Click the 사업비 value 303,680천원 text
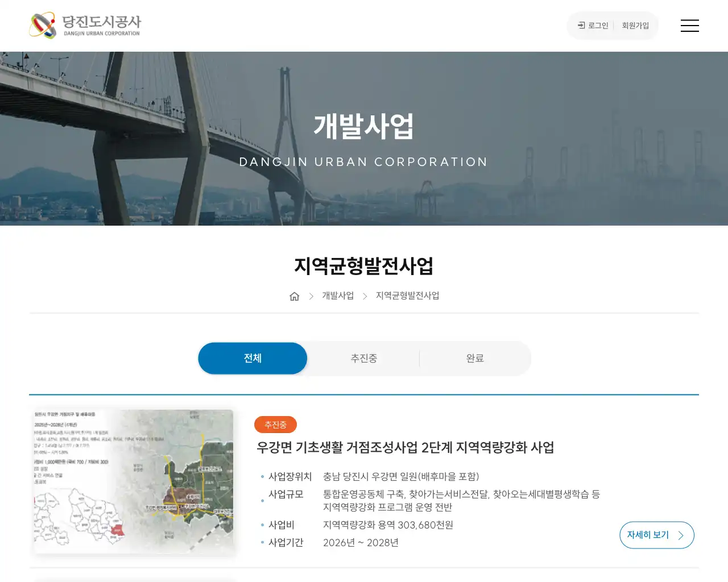The image size is (728, 582). tap(388, 525)
